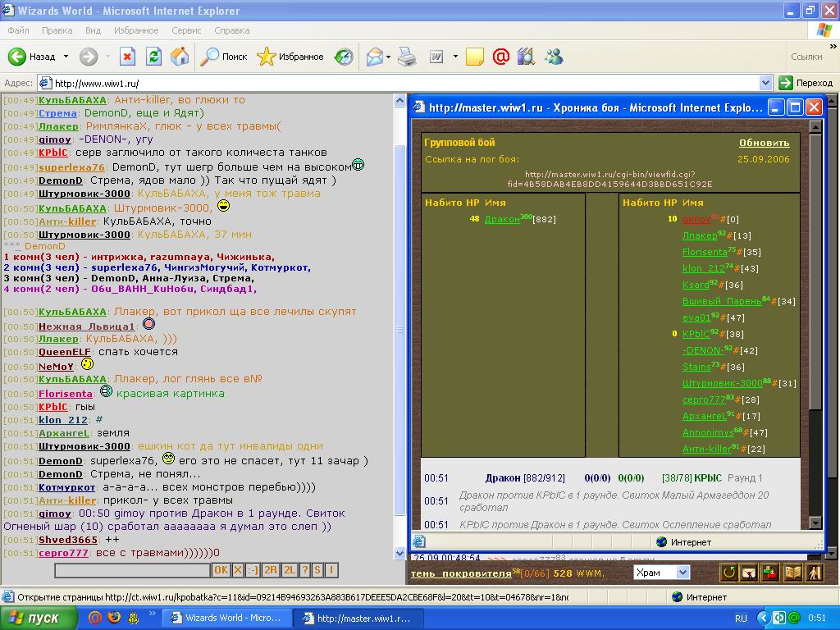Click the Переход go button
Screen dimensions: 840x630
tap(806, 83)
